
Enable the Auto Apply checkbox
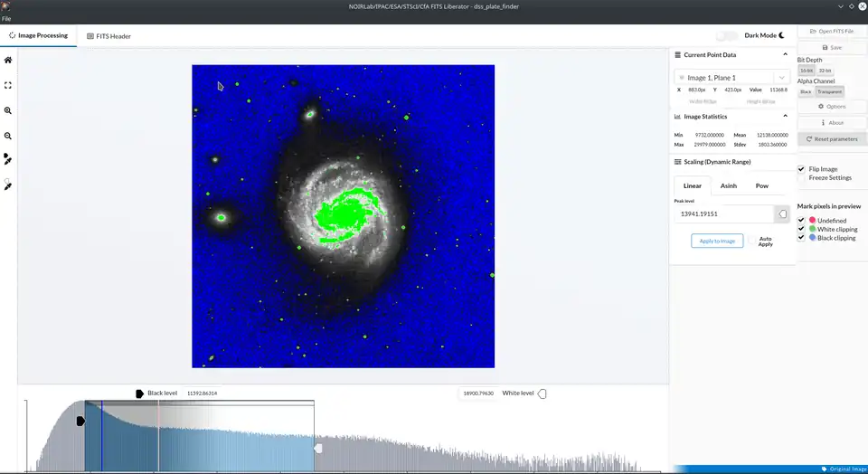click(751, 241)
